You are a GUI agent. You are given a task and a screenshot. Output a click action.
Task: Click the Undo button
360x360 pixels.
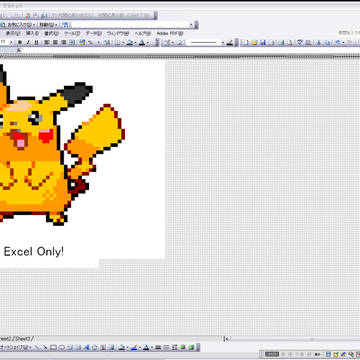coord(337,42)
